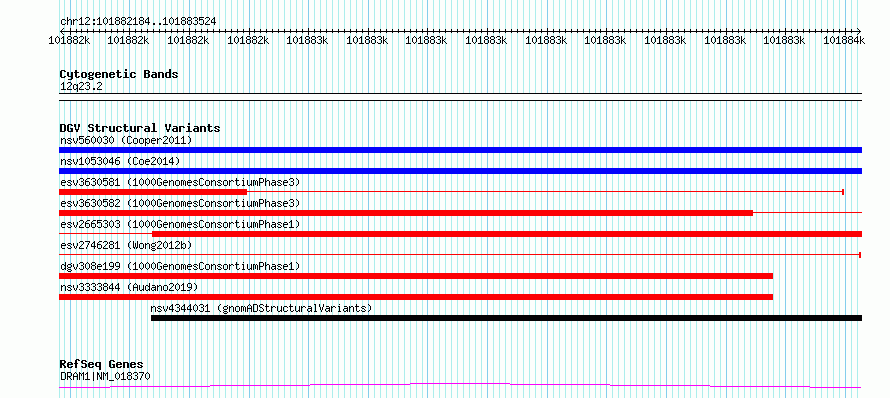The image size is (890, 398).
Task: Click the DGV Structural Variants track title
Action: (140, 128)
